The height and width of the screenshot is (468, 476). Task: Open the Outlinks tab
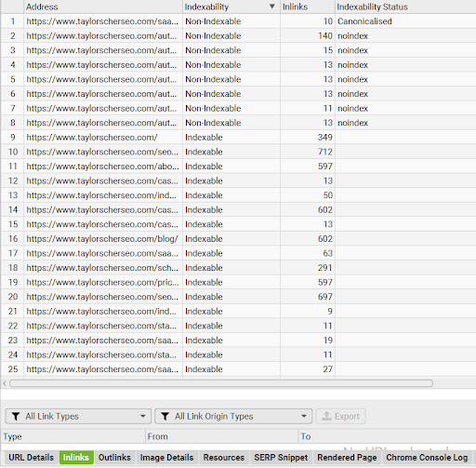(x=114, y=458)
